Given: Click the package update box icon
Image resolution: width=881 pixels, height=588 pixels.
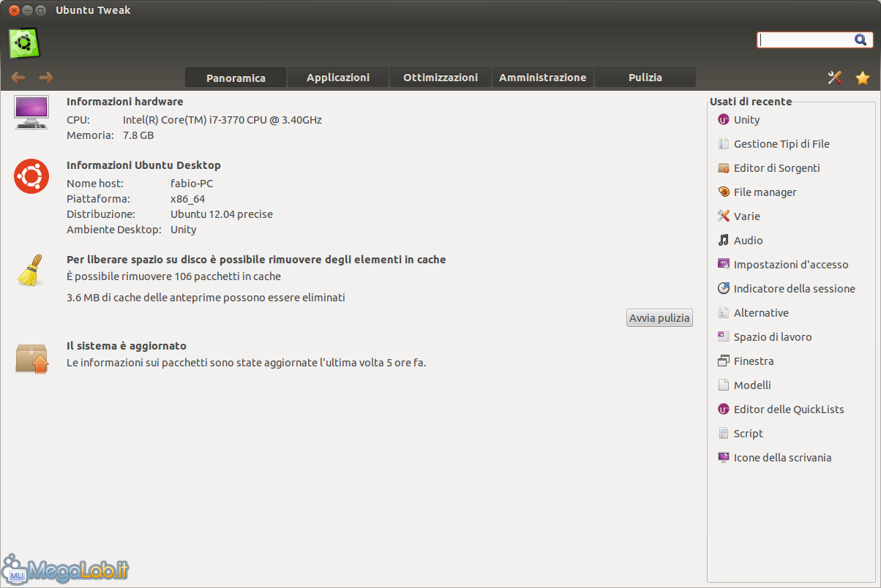Looking at the screenshot, I should pos(31,358).
